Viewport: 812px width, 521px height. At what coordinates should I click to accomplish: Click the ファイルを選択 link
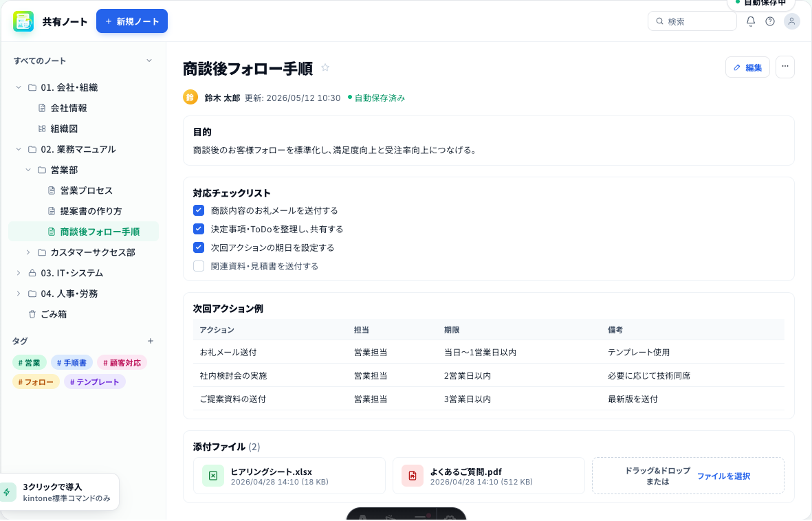point(723,476)
